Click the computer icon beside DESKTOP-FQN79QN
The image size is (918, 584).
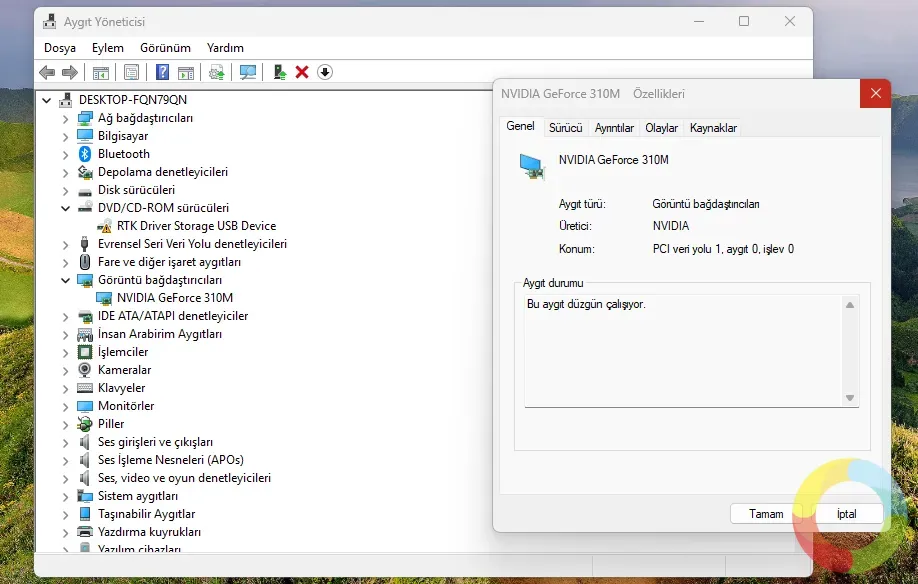tap(66, 100)
